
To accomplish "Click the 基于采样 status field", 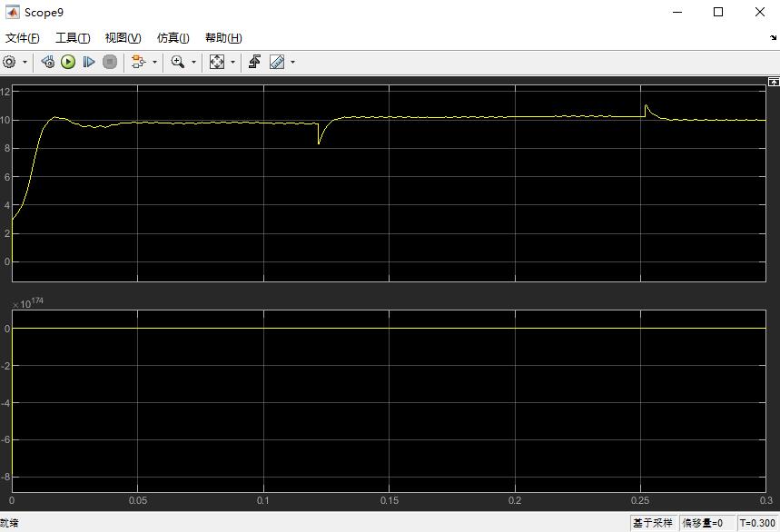I will [x=652, y=523].
